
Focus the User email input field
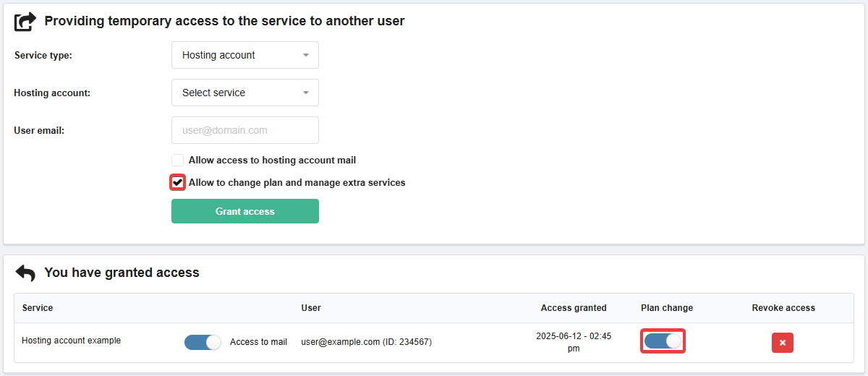tap(244, 130)
